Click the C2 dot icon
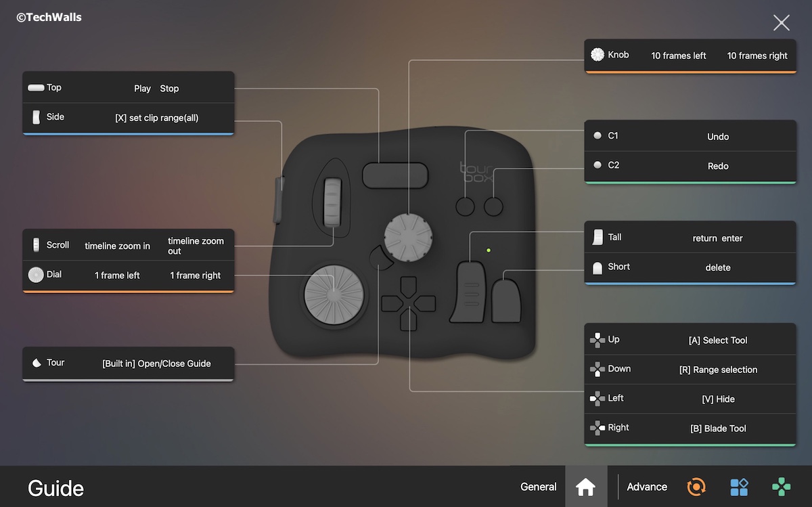 [597, 165]
